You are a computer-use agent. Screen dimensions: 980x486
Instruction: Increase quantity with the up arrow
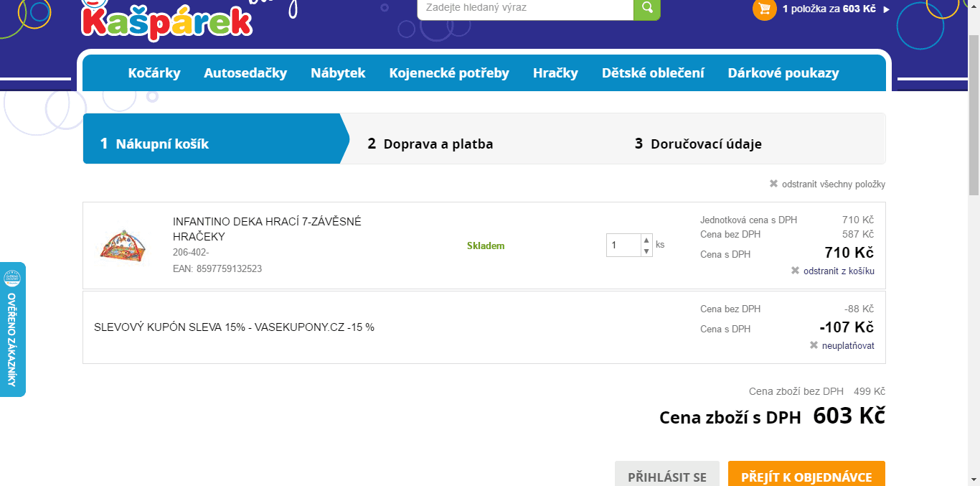646,240
